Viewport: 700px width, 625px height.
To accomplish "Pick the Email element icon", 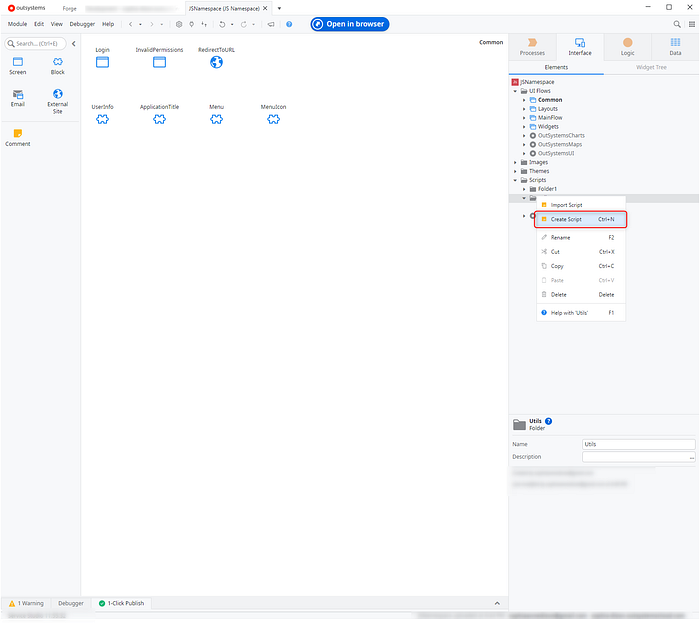I will (18, 94).
